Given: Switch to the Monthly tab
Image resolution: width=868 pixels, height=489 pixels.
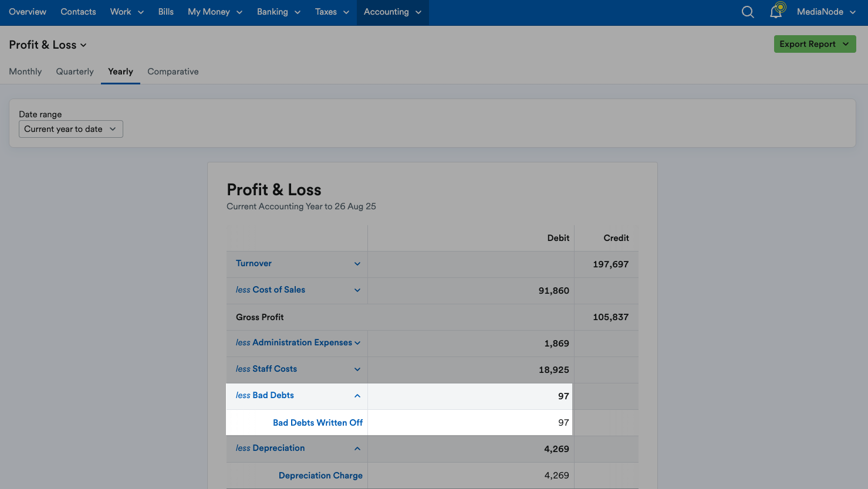Looking at the screenshot, I should (25, 72).
